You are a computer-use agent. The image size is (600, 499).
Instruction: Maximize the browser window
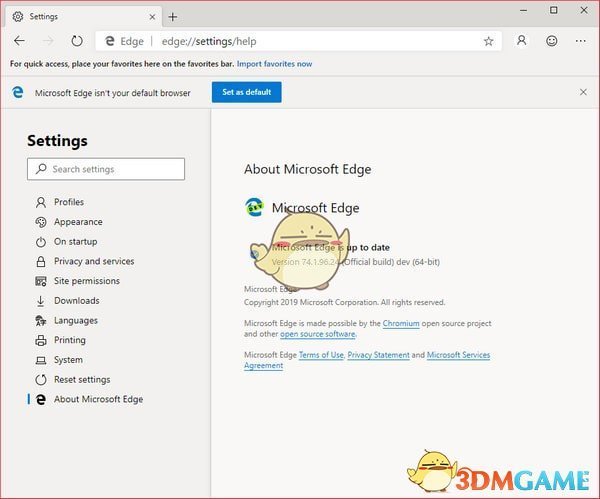tap(553, 10)
